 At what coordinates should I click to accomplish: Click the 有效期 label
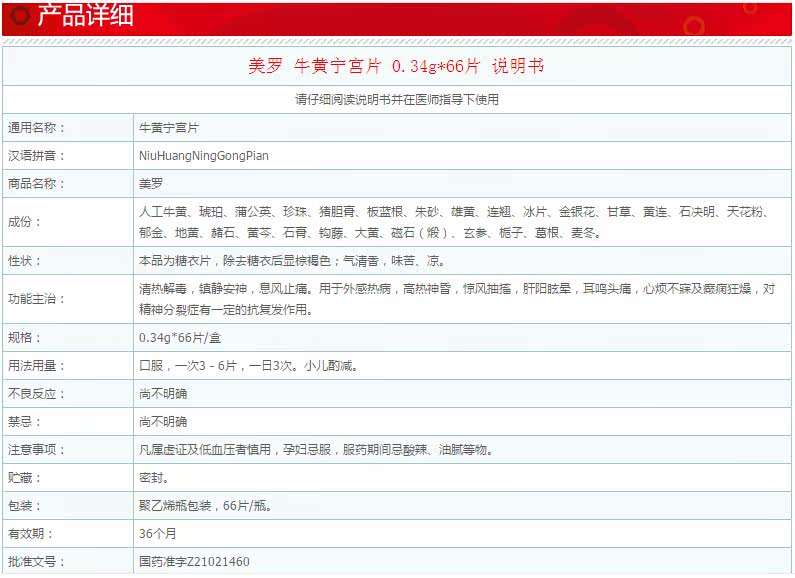[30, 533]
